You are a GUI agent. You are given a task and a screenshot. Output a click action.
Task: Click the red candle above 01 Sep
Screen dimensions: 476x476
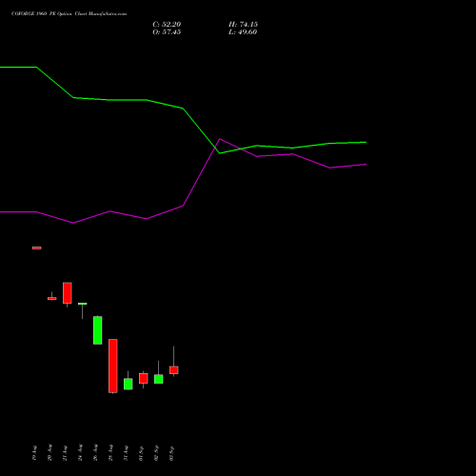[x=144, y=378]
